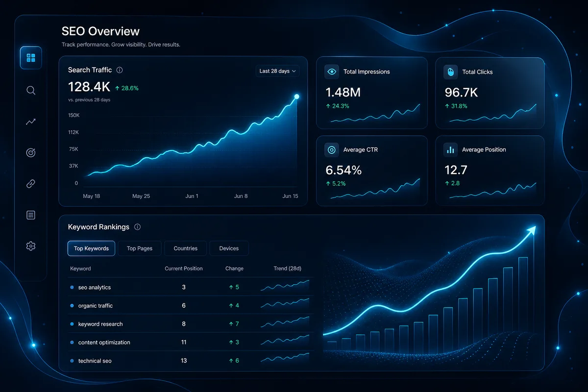Click the glowing endpoint on traffic chart

(296, 97)
